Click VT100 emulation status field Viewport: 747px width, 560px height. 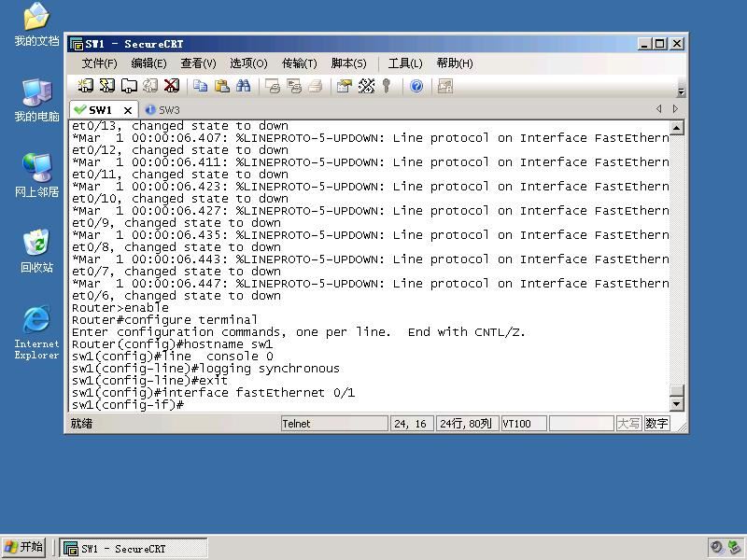[x=523, y=424]
